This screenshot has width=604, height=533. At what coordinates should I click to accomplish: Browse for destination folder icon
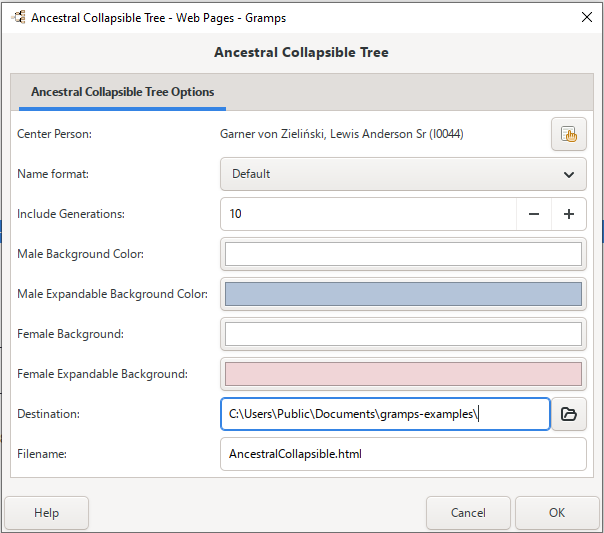(569, 414)
